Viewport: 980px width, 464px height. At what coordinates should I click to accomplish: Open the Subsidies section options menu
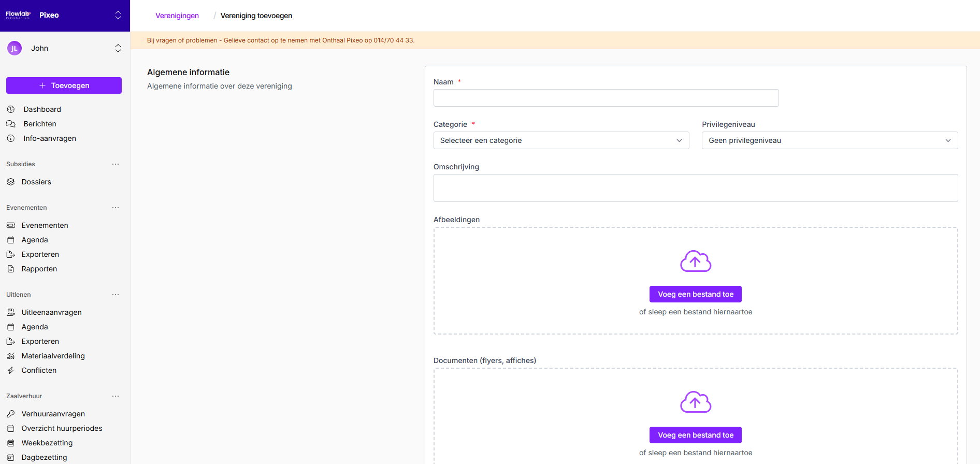(x=116, y=164)
